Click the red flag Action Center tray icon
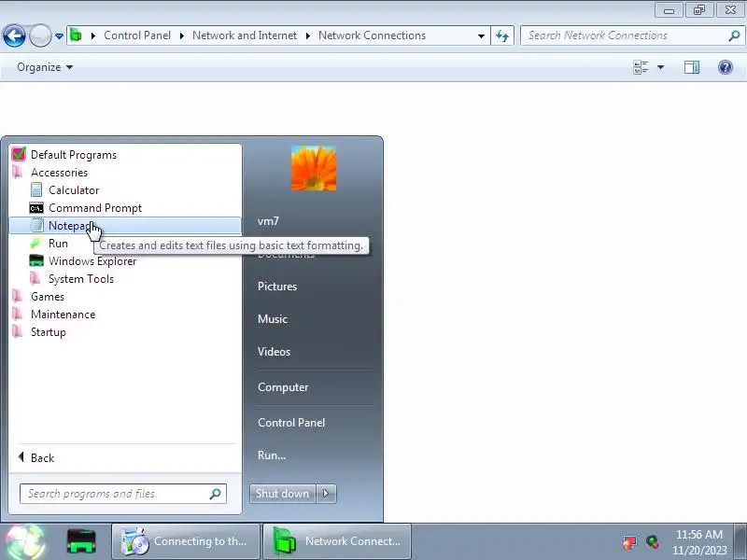Screen dimensions: 747x560 click(x=629, y=542)
